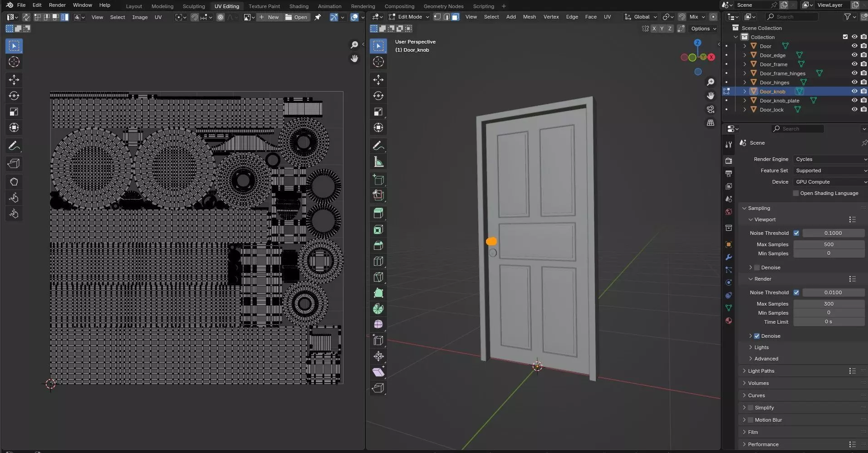This screenshot has width=868, height=453.
Task: Open the Image menu in UV editor
Action: (140, 17)
